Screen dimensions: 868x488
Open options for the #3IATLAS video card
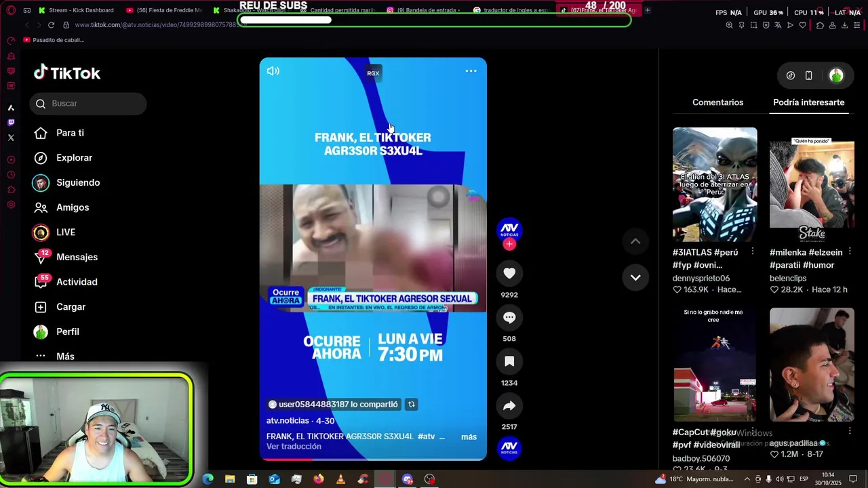point(752,251)
